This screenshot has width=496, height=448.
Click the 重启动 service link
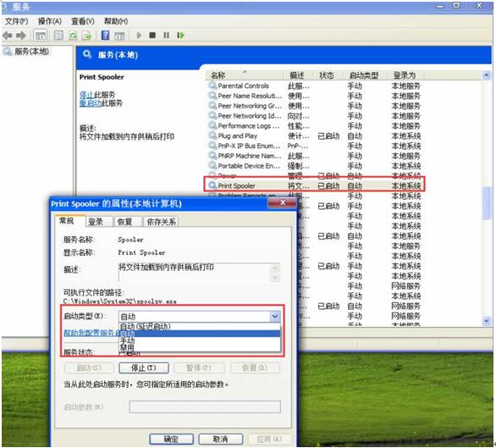[x=91, y=103]
